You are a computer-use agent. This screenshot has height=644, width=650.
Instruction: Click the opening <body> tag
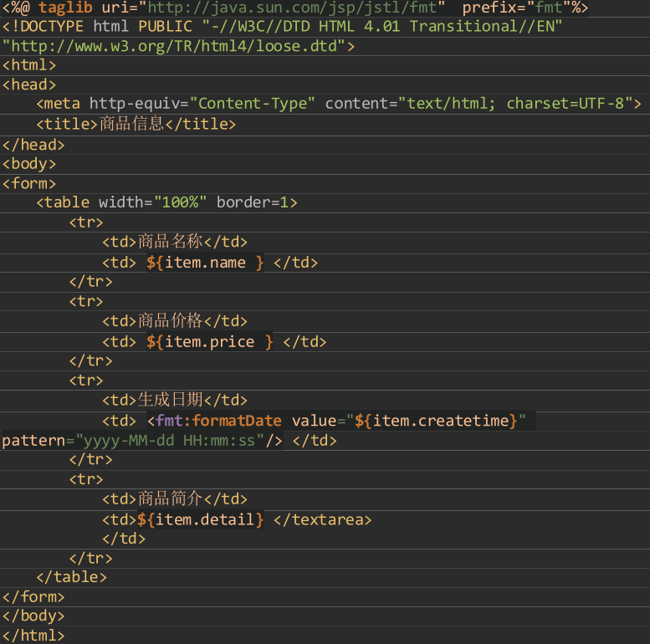pos(29,164)
